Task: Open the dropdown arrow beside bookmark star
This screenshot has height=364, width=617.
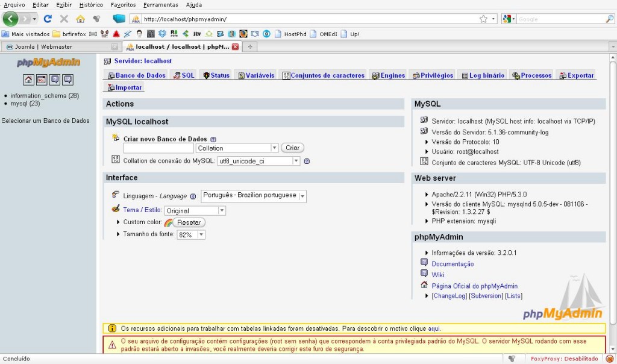Action: click(x=493, y=19)
